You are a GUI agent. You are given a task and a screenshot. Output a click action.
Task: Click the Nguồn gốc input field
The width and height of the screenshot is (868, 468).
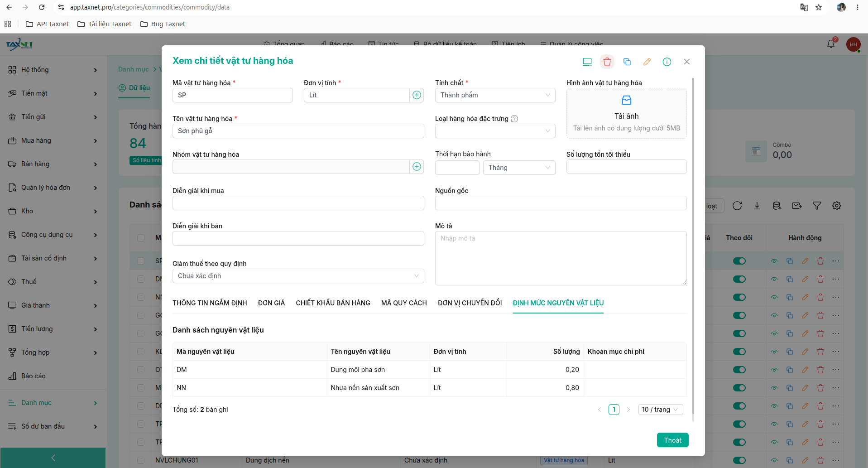[561, 203]
